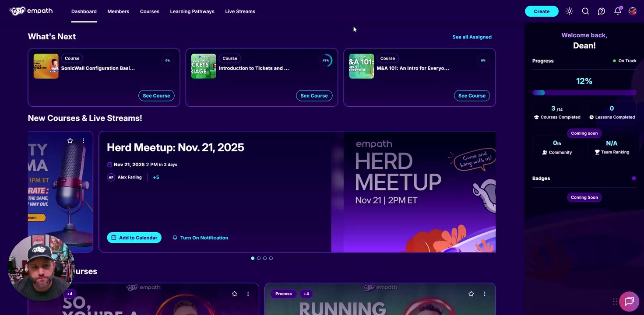Click N/A team ranking value

pyautogui.click(x=612, y=143)
